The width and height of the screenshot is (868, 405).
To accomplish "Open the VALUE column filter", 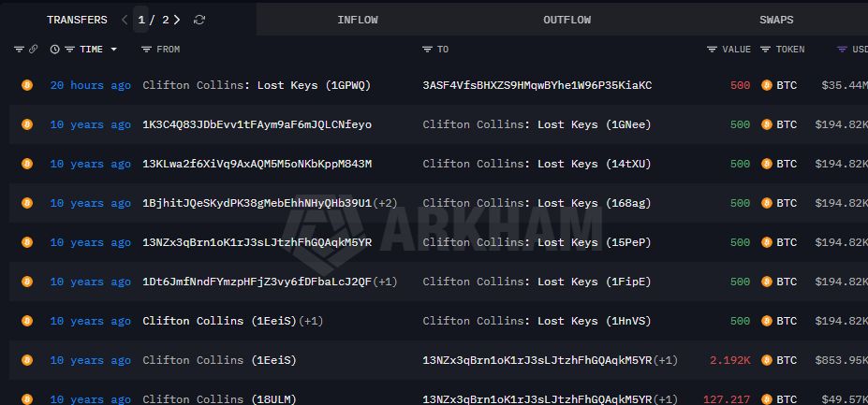I will pyautogui.click(x=714, y=50).
